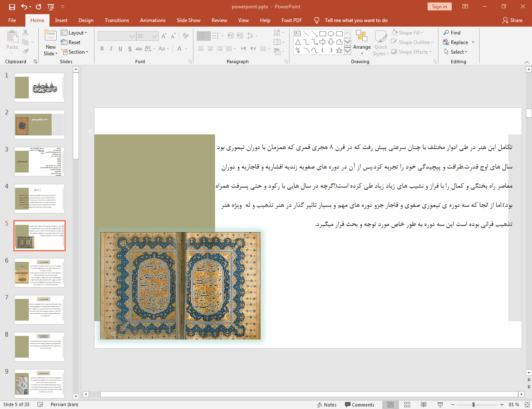This screenshot has height=409, width=532.
Task: Click the Paste clipboard icon
Action: 12,37
